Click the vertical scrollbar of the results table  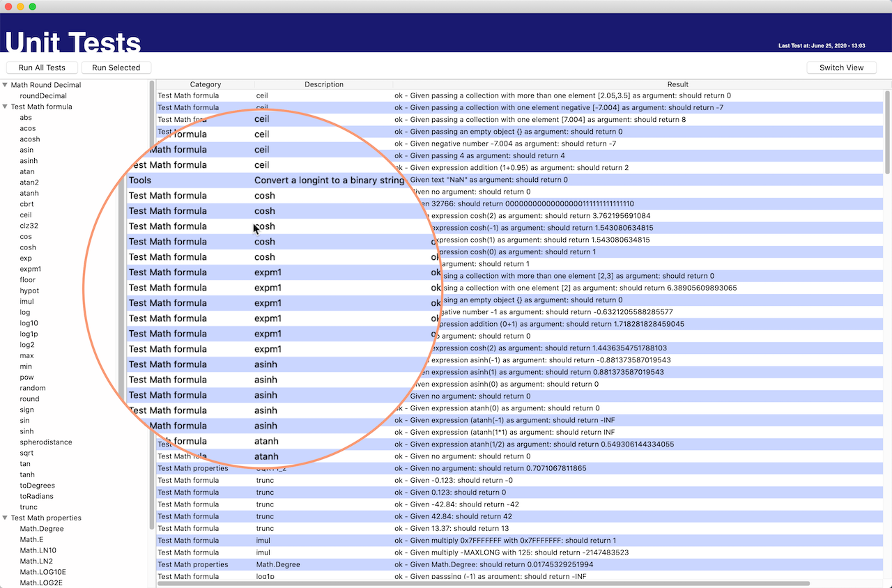[x=887, y=132]
